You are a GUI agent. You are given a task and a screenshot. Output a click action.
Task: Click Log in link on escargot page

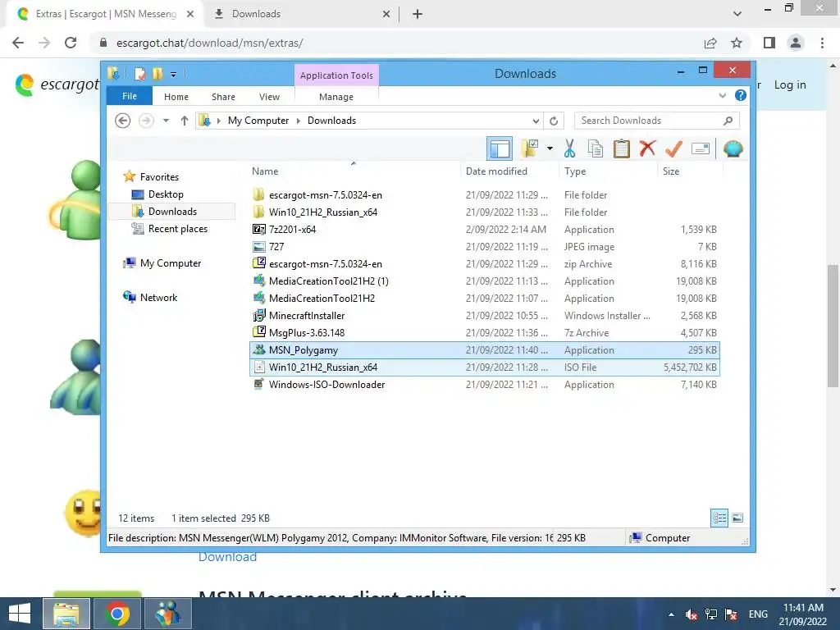click(x=790, y=84)
